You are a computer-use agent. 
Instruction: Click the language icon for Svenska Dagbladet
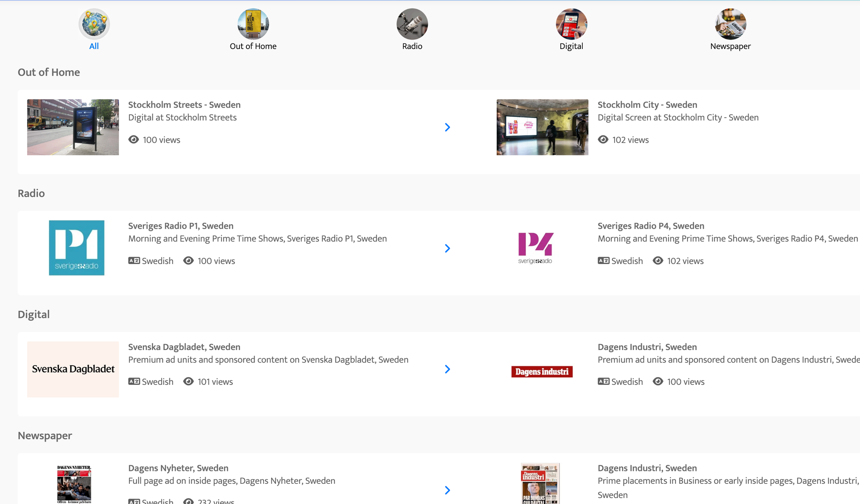(134, 381)
